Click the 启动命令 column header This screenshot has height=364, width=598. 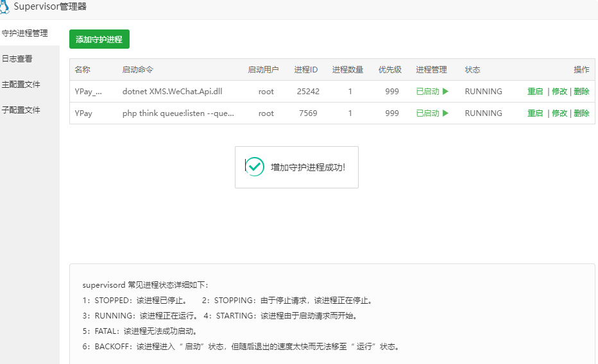[x=138, y=70]
